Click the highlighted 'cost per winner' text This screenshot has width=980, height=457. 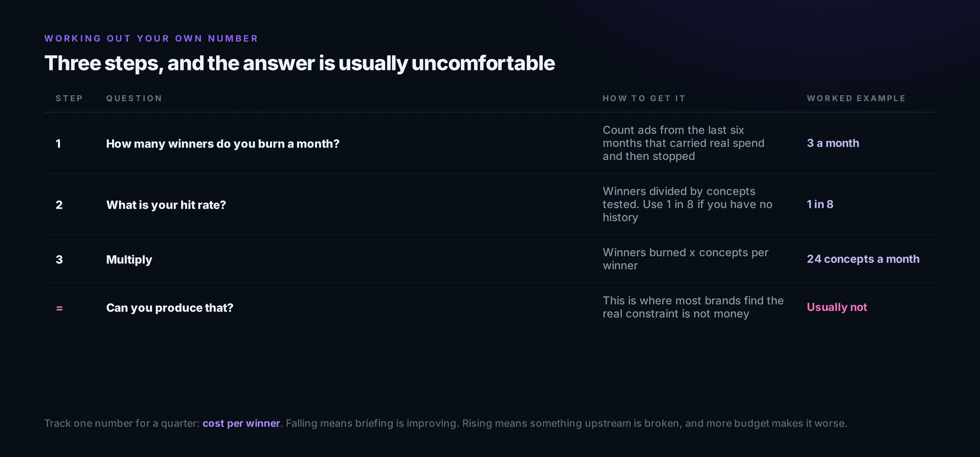[241, 423]
